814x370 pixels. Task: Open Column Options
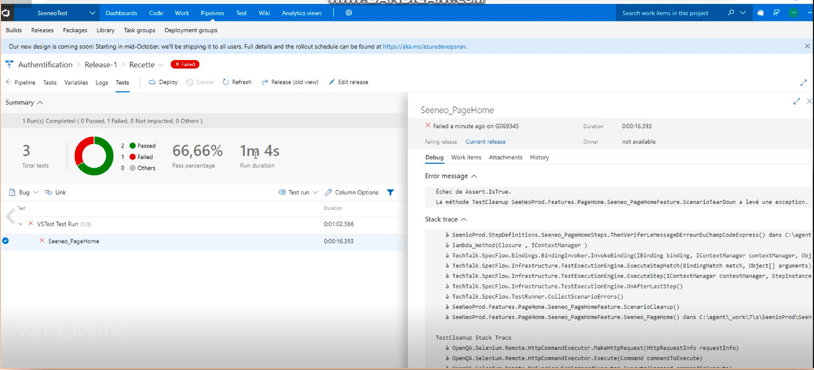point(351,192)
